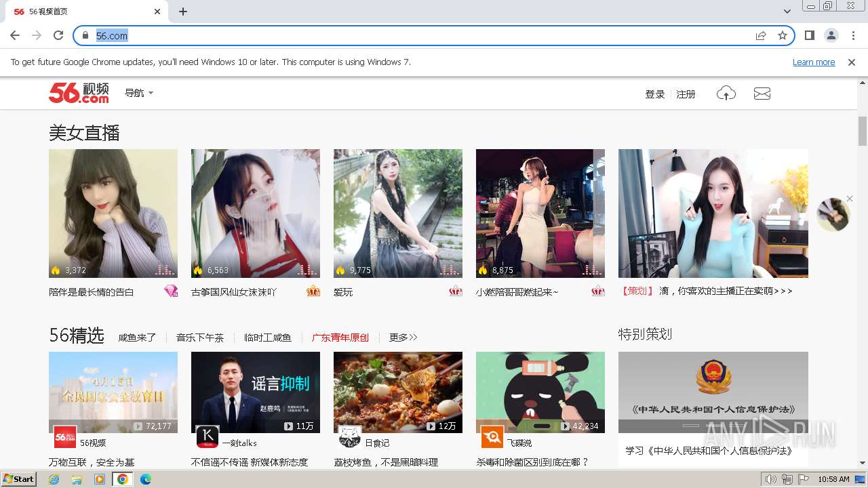The width and height of the screenshot is (868, 488).
Task: Click the diamond badge icon
Action: 171,291
